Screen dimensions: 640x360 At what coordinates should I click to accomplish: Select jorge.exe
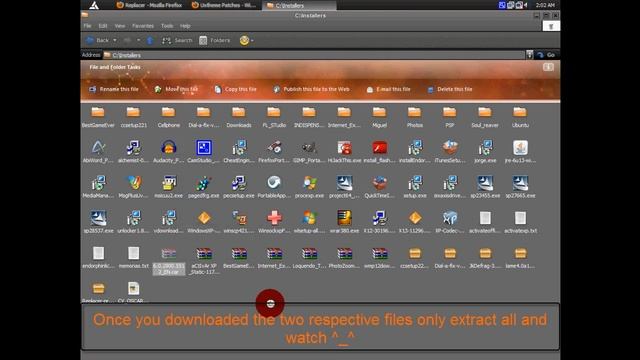click(485, 151)
